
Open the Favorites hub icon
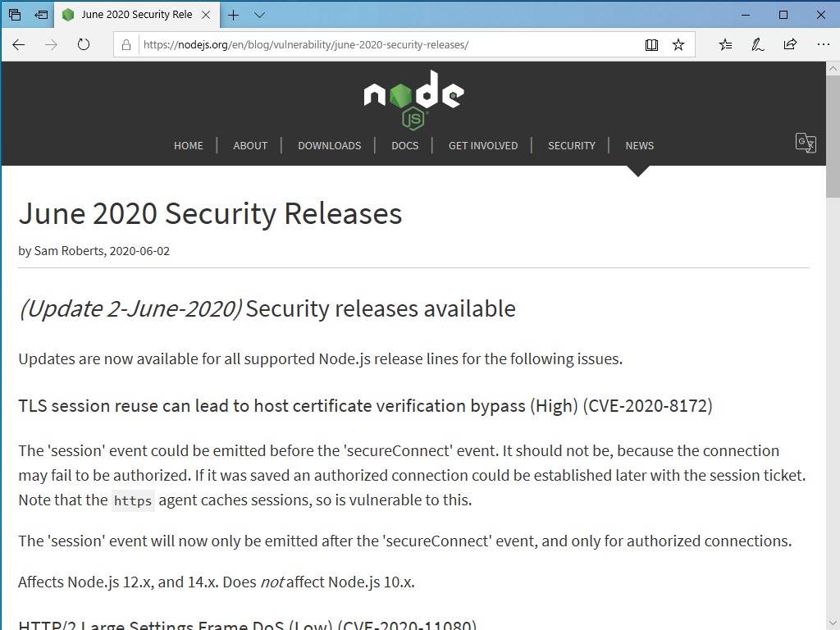pos(725,45)
